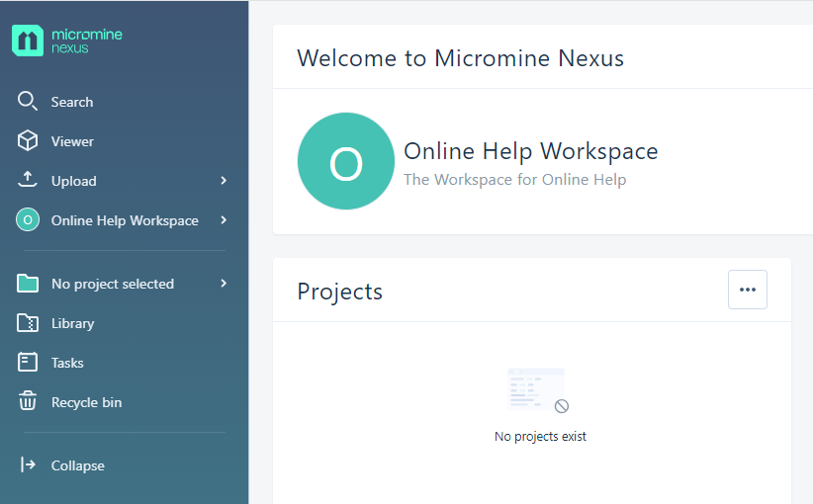Click the Projects panel heading
Screen dimensions: 813x504
click(x=339, y=292)
